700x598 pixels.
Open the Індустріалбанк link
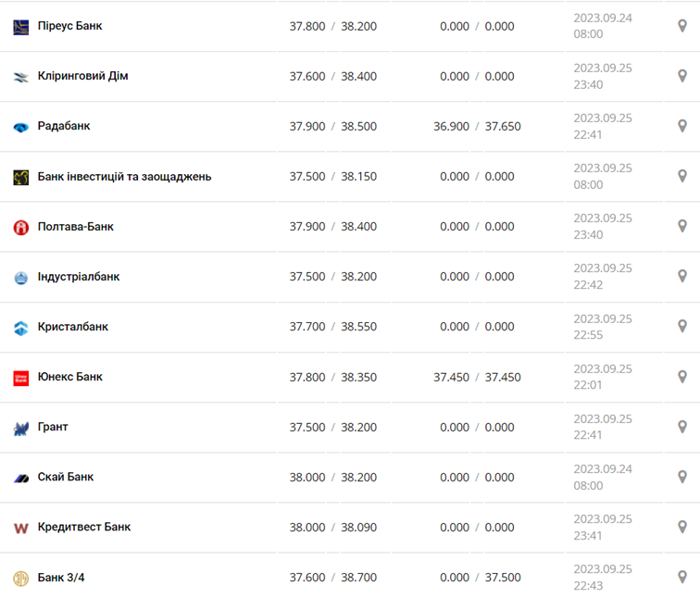coord(79,277)
